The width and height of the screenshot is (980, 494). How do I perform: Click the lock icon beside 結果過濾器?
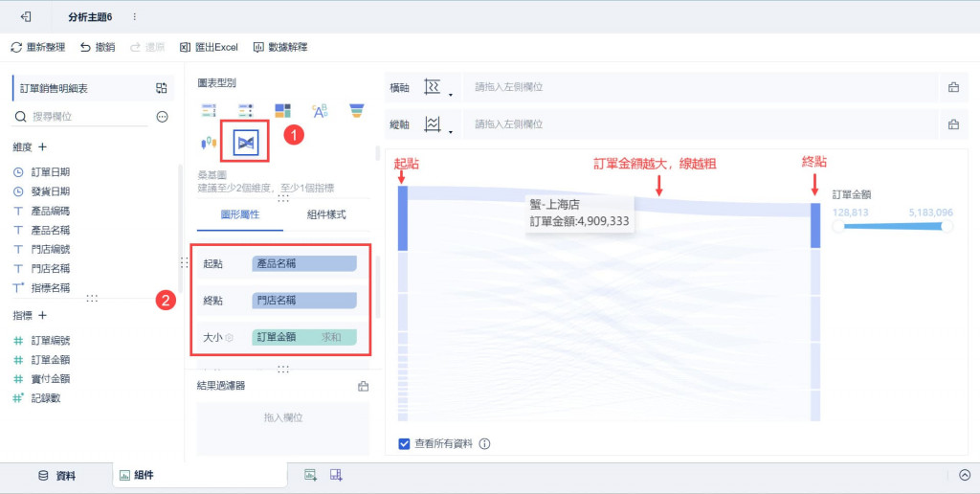pos(363,387)
